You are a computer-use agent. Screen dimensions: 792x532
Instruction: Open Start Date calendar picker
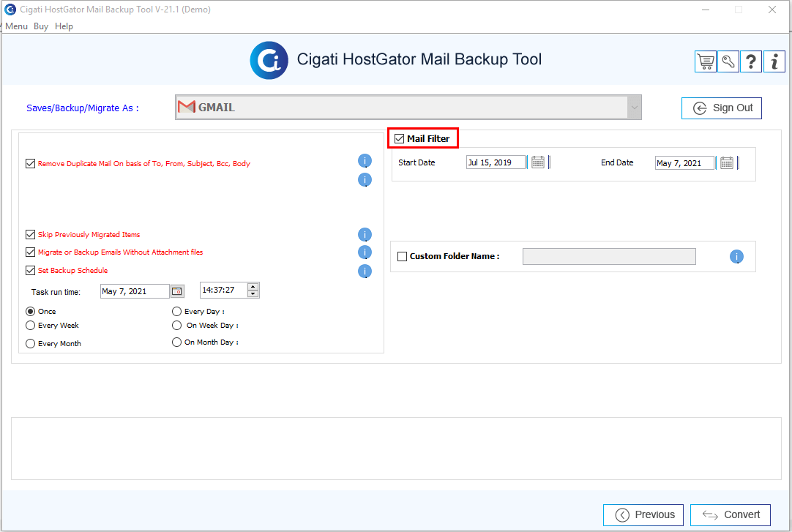pos(538,162)
